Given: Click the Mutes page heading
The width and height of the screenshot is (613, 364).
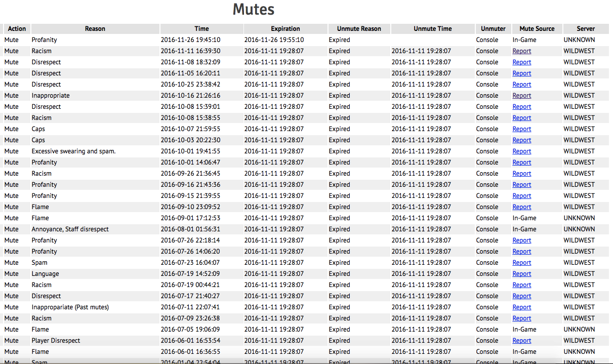Looking at the screenshot, I should tap(254, 9).
